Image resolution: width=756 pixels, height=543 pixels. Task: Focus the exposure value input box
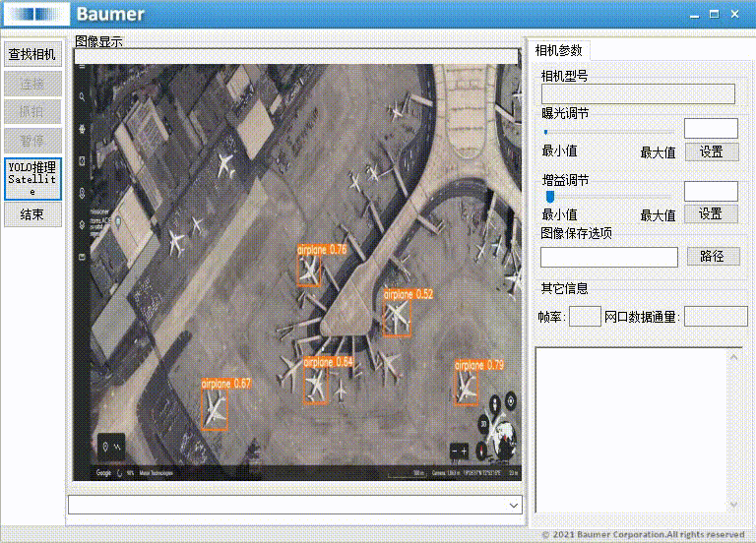[711, 128]
